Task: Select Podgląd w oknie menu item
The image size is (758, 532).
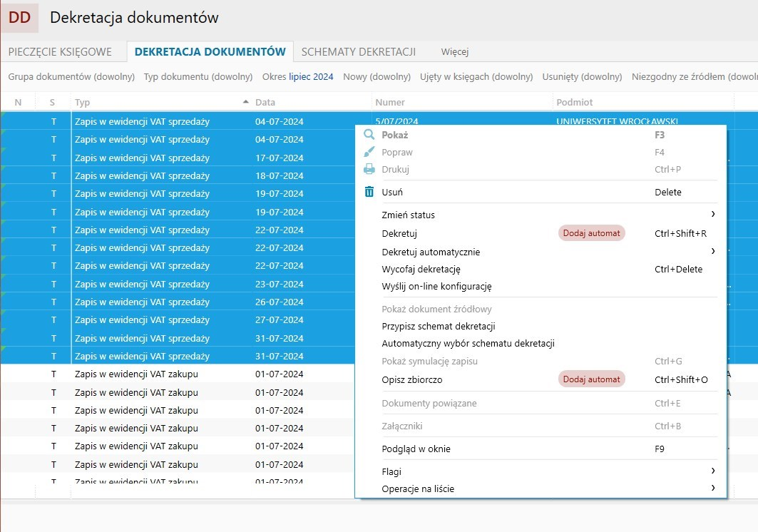Action: (416, 449)
